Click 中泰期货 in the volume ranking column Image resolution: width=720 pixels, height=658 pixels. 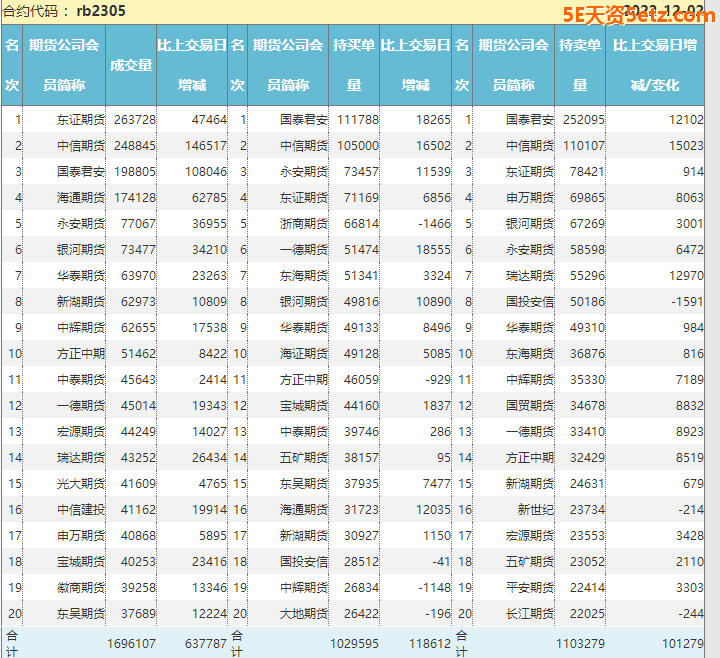click(81, 380)
